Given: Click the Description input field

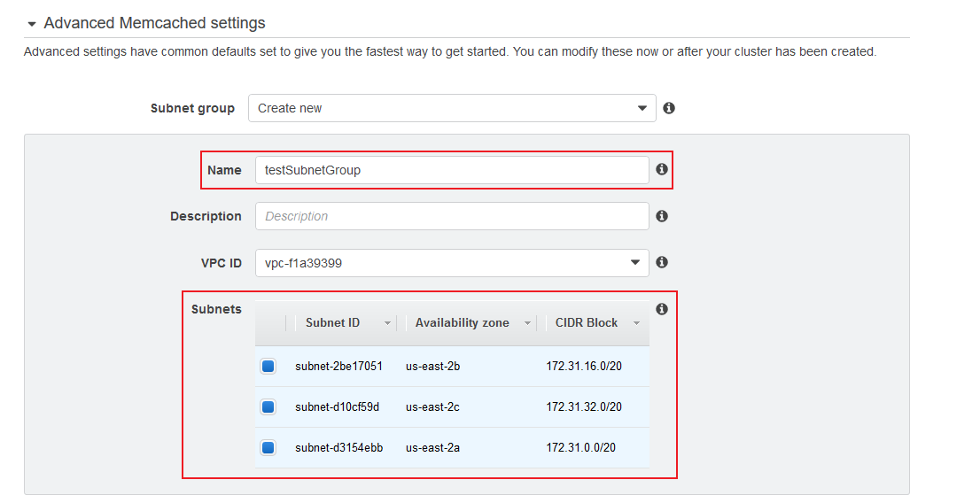Looking at the screenshot, I should [452, 216].
